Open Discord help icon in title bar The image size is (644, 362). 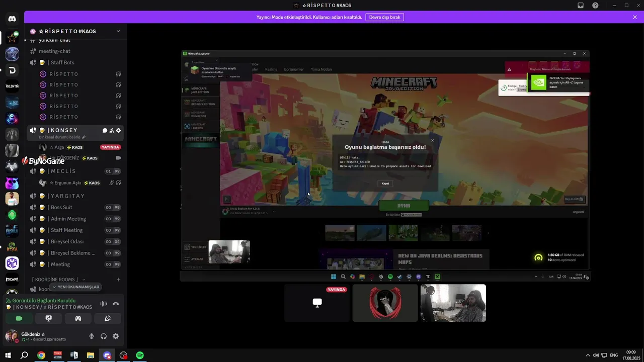coord(595,6)
